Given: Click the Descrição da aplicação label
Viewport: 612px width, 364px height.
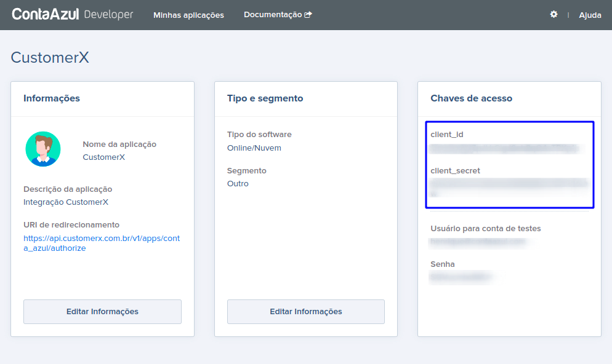Looking at the screenshot, I should pos(68,189).
